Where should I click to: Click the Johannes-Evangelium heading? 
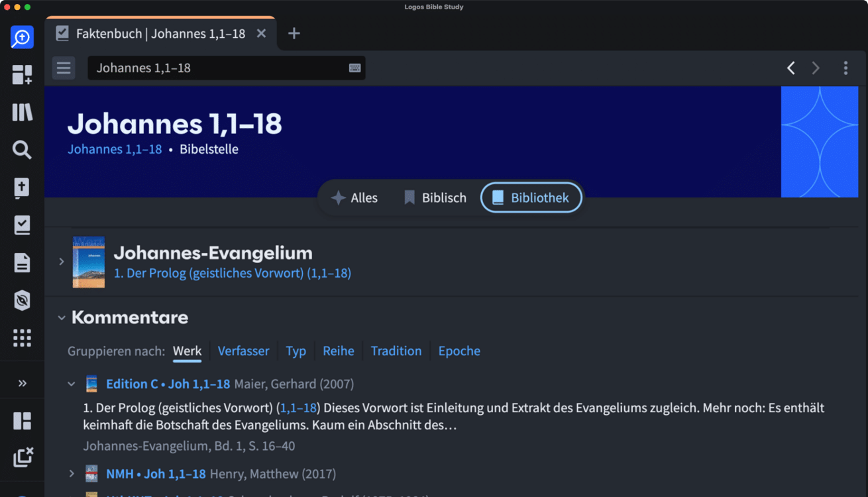click(213, 252)
